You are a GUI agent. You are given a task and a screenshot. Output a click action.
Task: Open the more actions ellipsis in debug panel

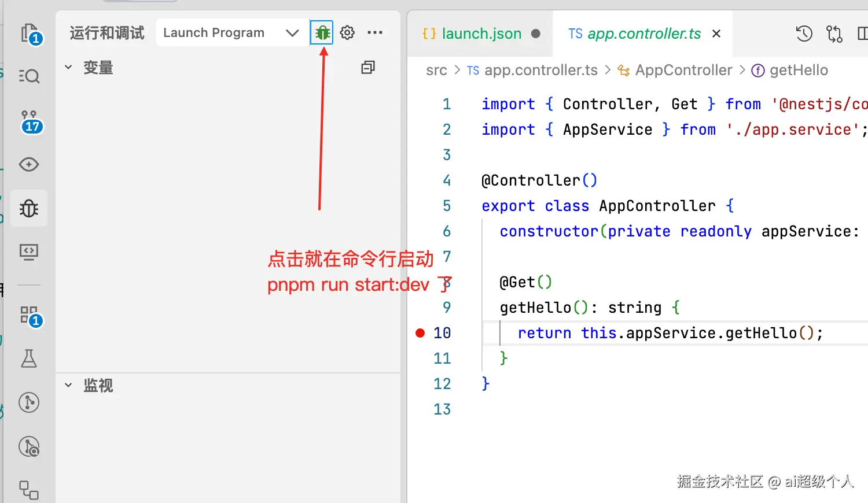tap(375, 33)
